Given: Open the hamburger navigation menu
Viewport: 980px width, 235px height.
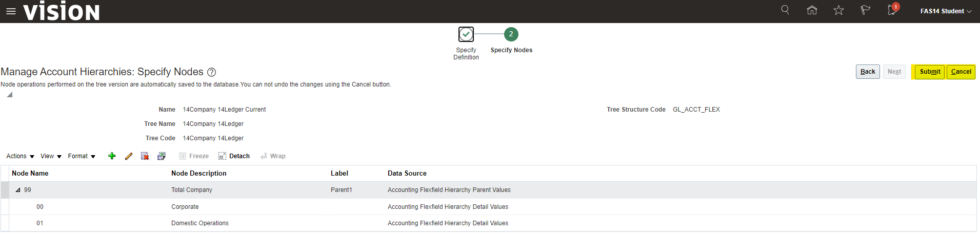Looking at the screenshot, I should [x=11, y=11].
